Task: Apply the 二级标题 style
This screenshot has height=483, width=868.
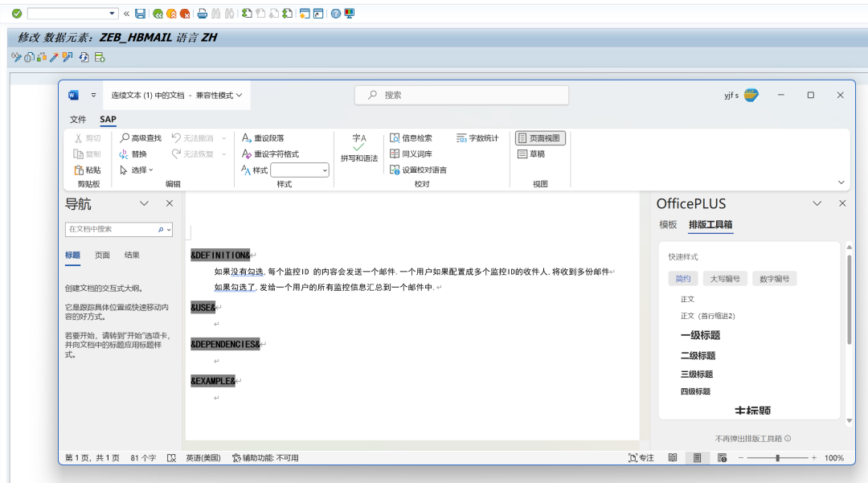Action: coord(698,356)
